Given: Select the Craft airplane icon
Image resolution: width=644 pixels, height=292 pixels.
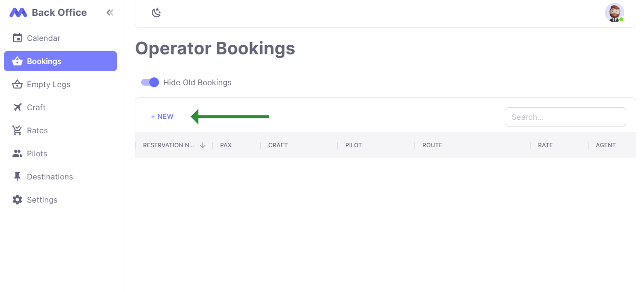Looking at the screenshot, I should click(x=17, y=107).
